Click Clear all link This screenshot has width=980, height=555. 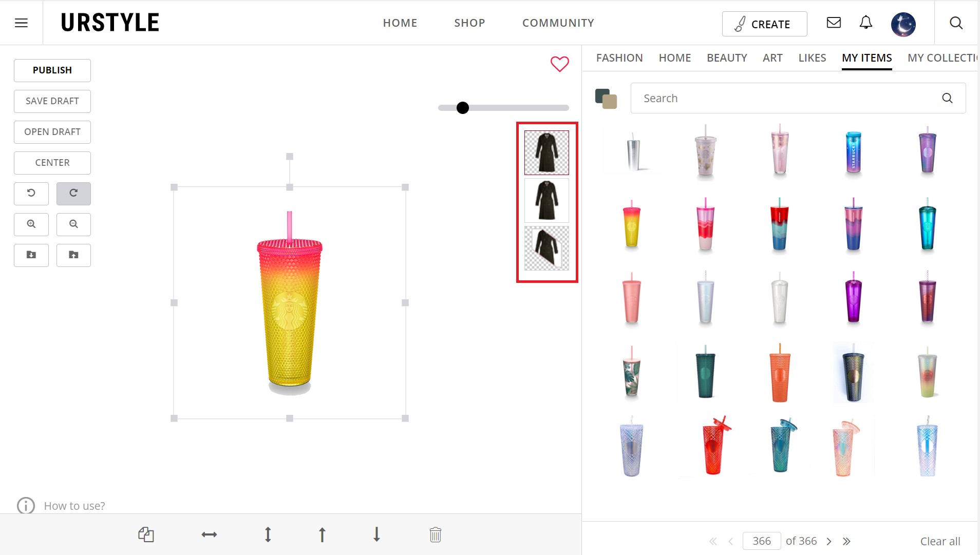pos(940,541)
